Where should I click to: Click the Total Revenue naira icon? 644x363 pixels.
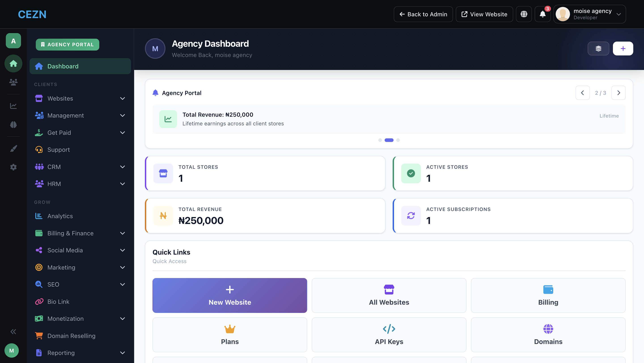[x=163, y=216]
